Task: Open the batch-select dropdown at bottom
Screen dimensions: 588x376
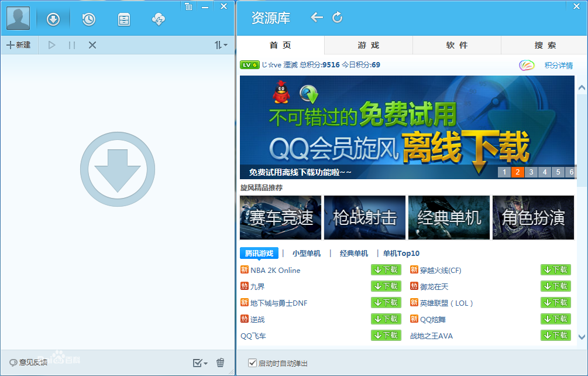Action: [200, 363]
